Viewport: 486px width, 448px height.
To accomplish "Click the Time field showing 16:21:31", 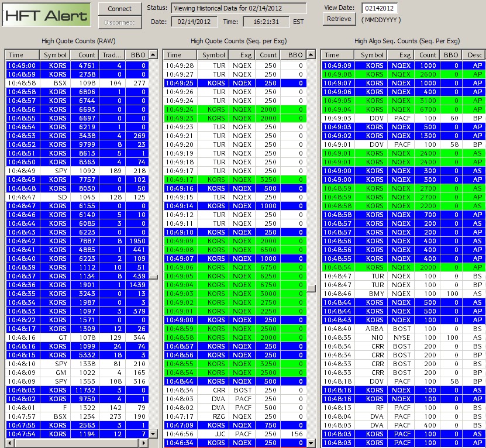I will tap(266, 22).
